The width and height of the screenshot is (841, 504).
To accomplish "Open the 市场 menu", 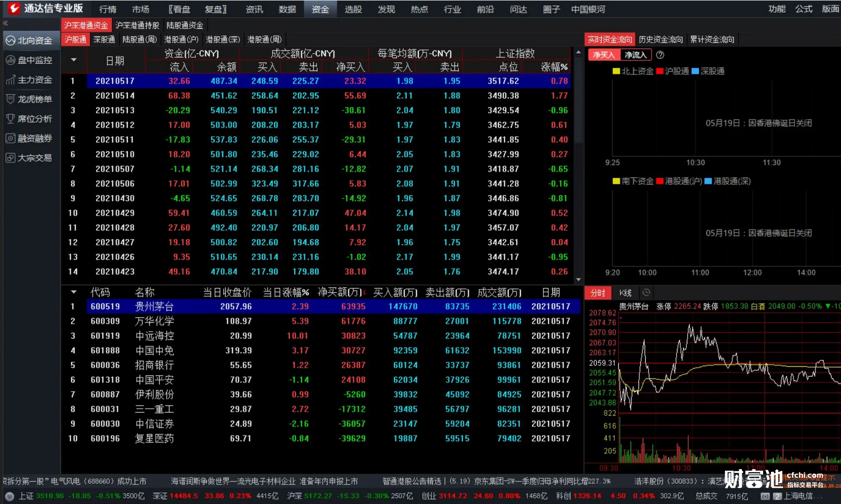I will [140, 9].
